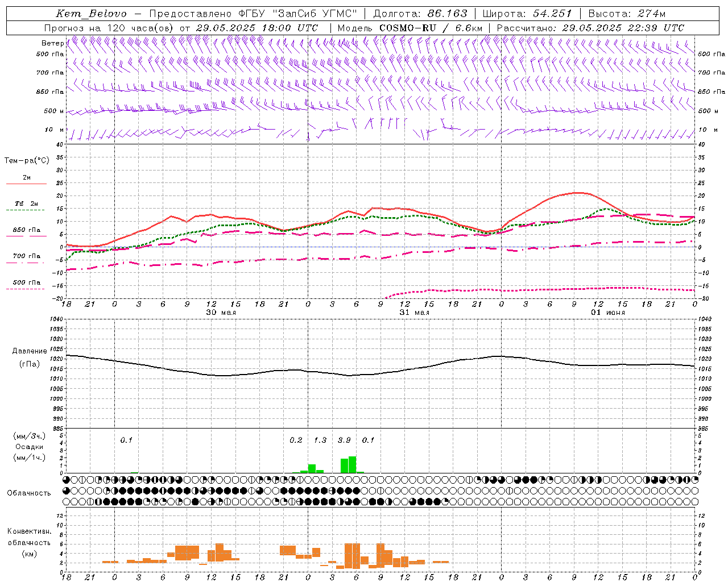
Task: Click the Конвективн. convective cloud label
Action: coord(30,531)
